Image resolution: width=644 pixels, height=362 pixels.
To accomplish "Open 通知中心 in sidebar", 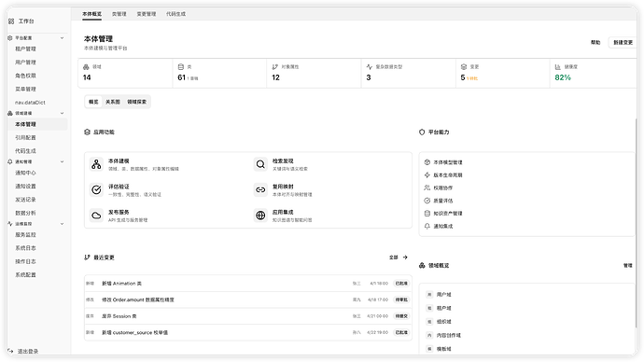I will [25, 173].
